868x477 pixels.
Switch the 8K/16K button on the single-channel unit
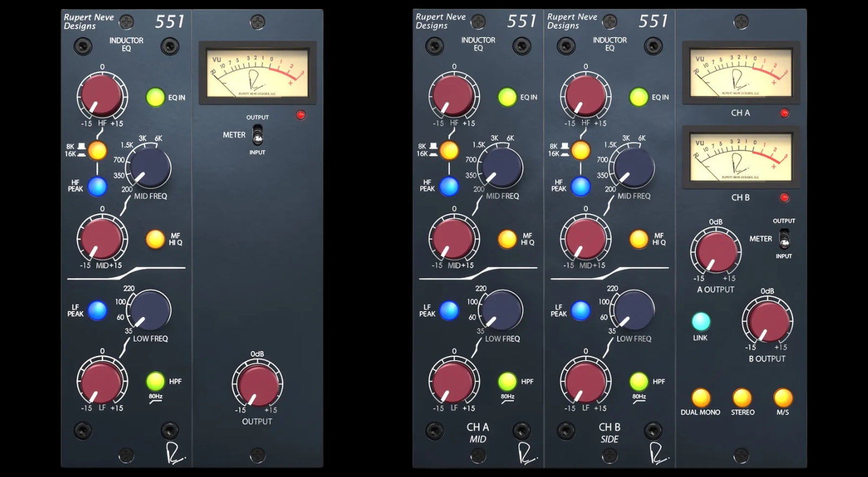click(x=98, y=151)
